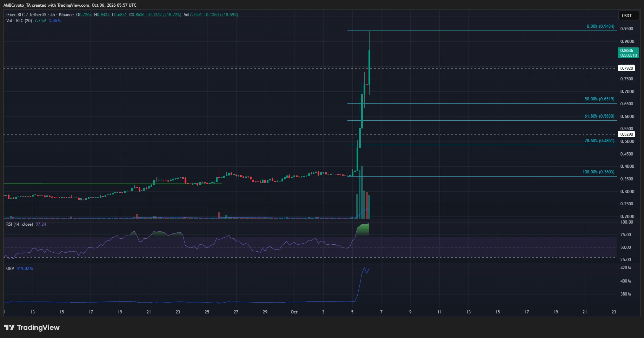644x338 pixels.
Task: Click the high price H0.9434 value
Action: [102, 15]
